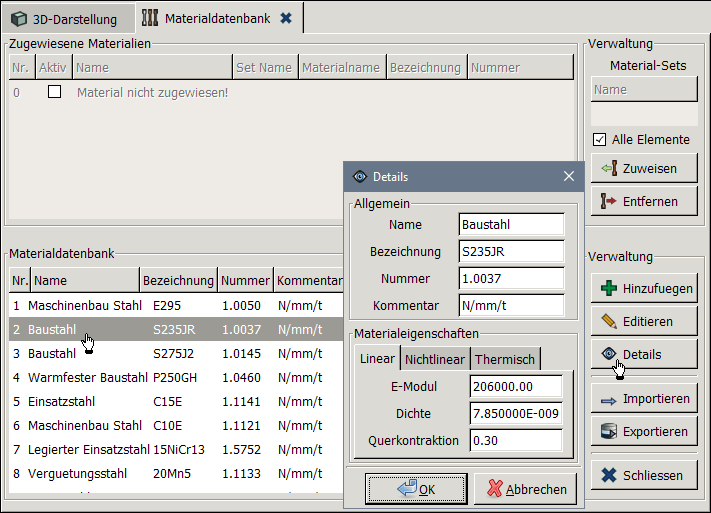Close the Materialdatenbank tab with the X
The width and height of the screenshot is (711, 513).
tap(286, 18)
